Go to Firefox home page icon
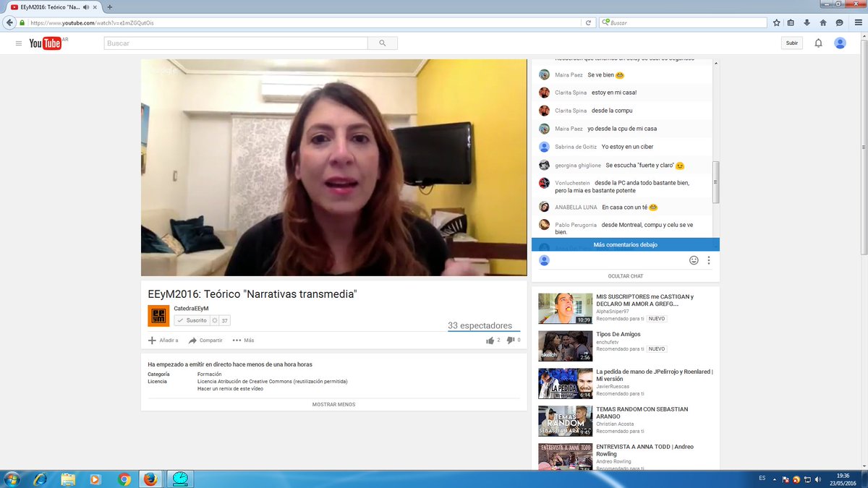This screenshot has width=868, height=488. point(823,22)
